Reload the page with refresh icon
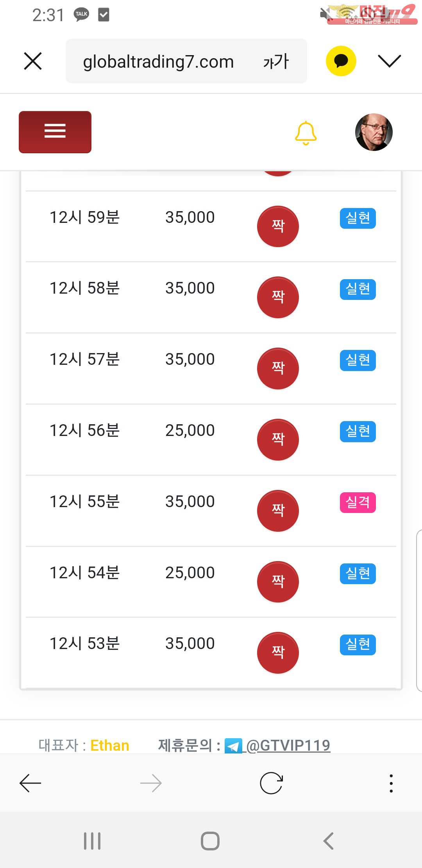Viewport: 422px width, 868px height. (x=271, y=783)
